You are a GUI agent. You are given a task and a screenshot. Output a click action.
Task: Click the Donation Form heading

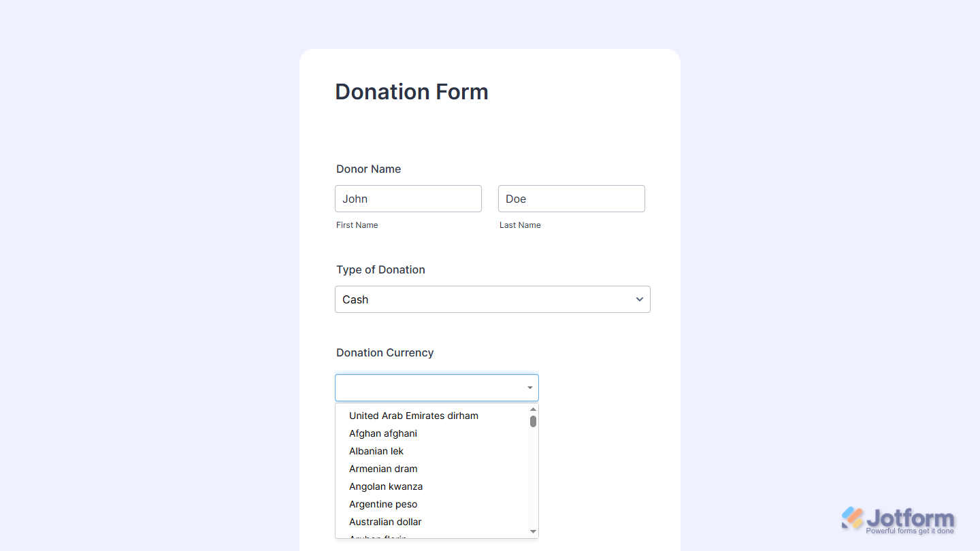coord(411,91)
